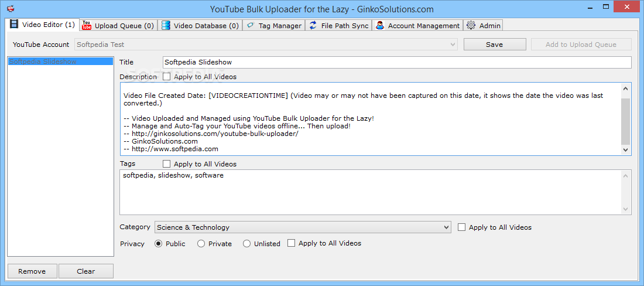Open the Video Database (0) tab

pos(200,25)
